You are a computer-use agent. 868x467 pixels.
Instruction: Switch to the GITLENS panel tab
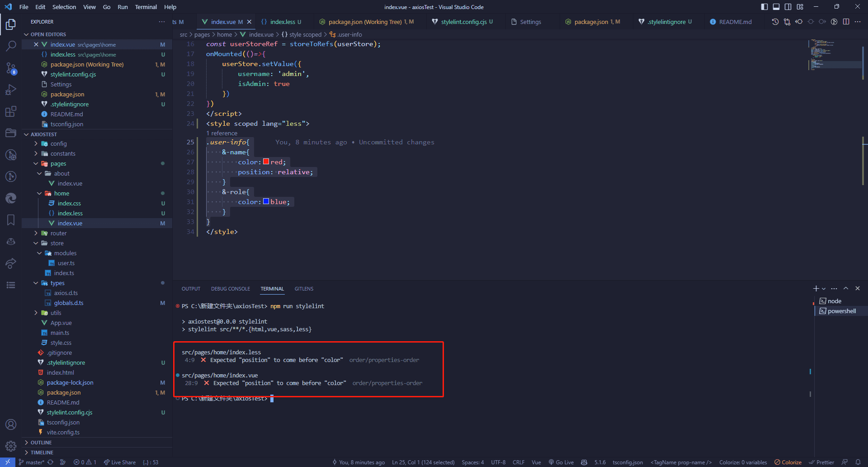point(304,289)
